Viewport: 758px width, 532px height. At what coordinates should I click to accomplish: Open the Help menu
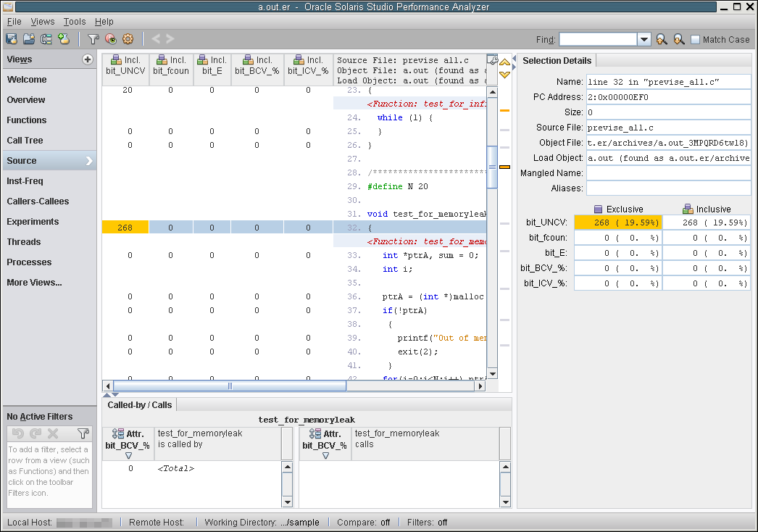click(104, 21)
